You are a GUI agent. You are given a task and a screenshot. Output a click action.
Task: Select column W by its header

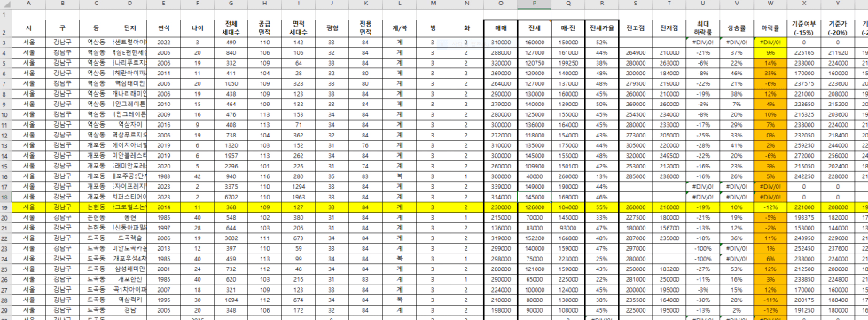tap(770, 4)
